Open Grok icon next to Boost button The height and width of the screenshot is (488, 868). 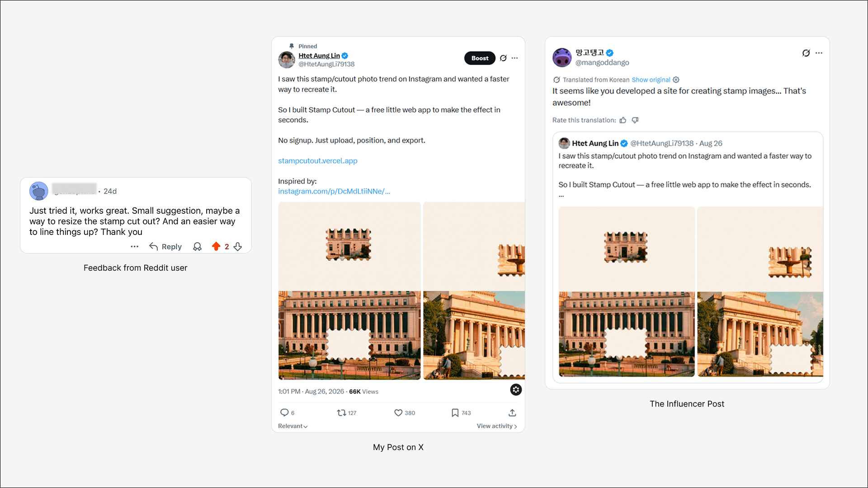click(503, 58)
